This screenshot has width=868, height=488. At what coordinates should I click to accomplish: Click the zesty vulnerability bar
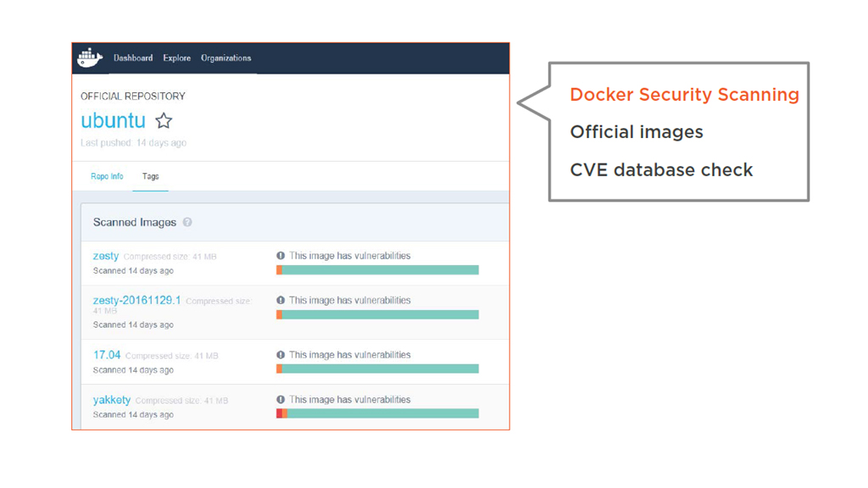[378, 270]
